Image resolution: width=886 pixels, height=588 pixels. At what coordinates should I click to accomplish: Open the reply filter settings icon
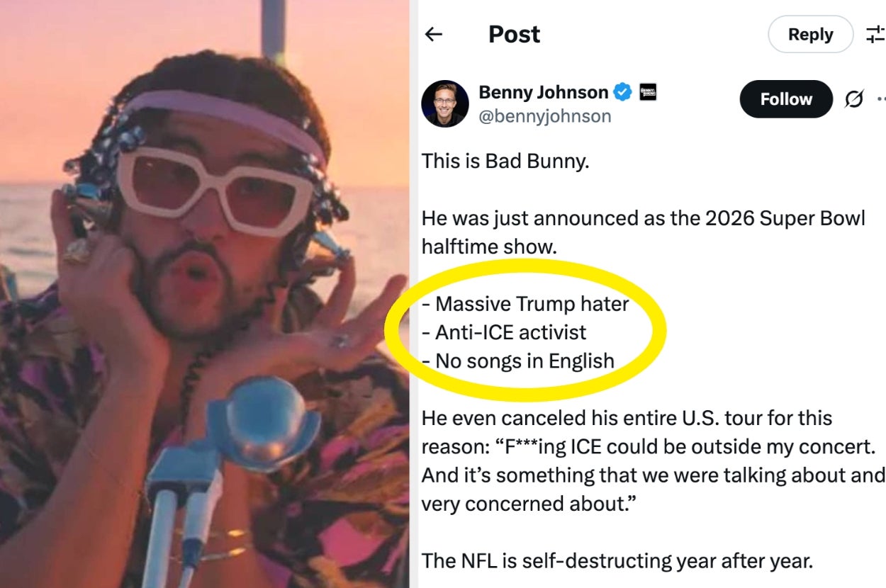[x=876, y=34]
